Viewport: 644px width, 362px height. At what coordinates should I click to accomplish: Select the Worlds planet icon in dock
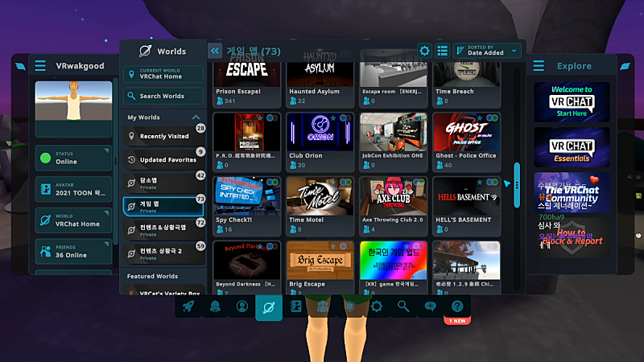(269, 307)
